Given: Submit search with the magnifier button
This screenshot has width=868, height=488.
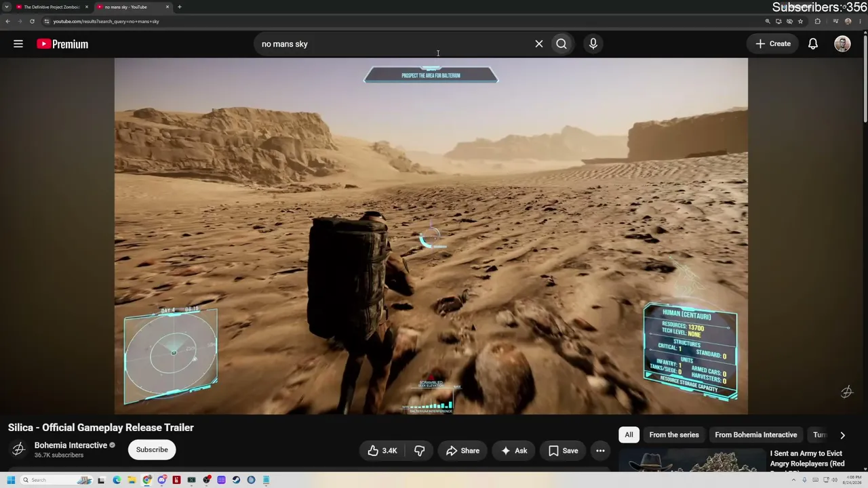Looking at the screenshot, I should 561,44.
